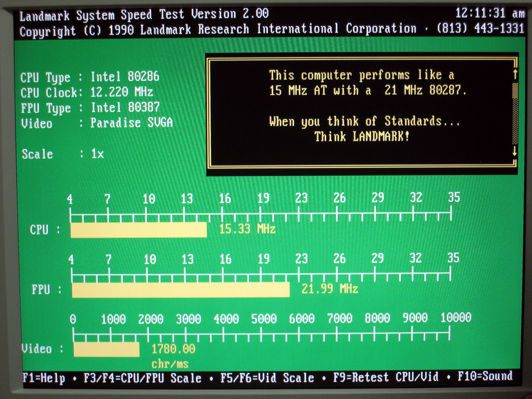Click the 23 mark on FPU scale
Image resolution: width=532 pixels, height=399 pixels.
tap(301, 259)
